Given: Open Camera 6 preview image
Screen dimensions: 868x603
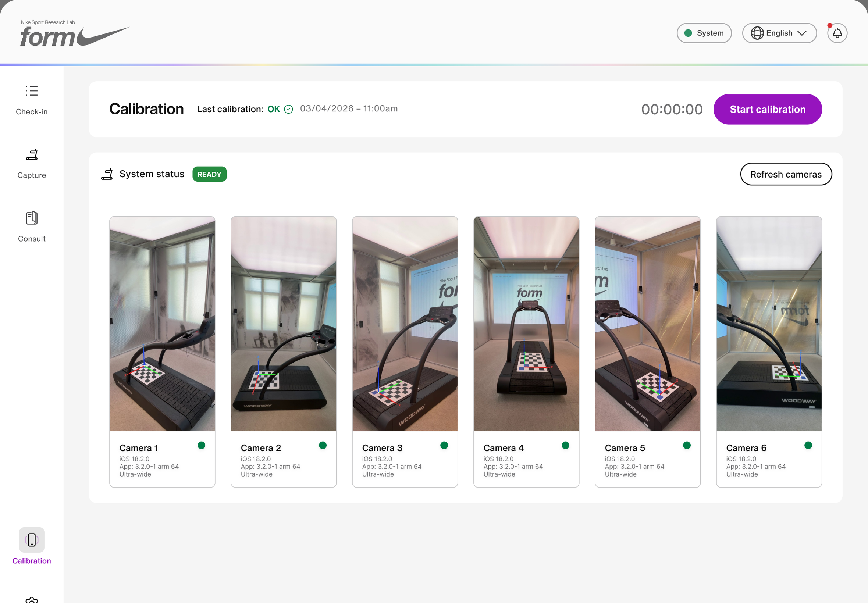Looking at the screenshot, I should tap(769, 324).
